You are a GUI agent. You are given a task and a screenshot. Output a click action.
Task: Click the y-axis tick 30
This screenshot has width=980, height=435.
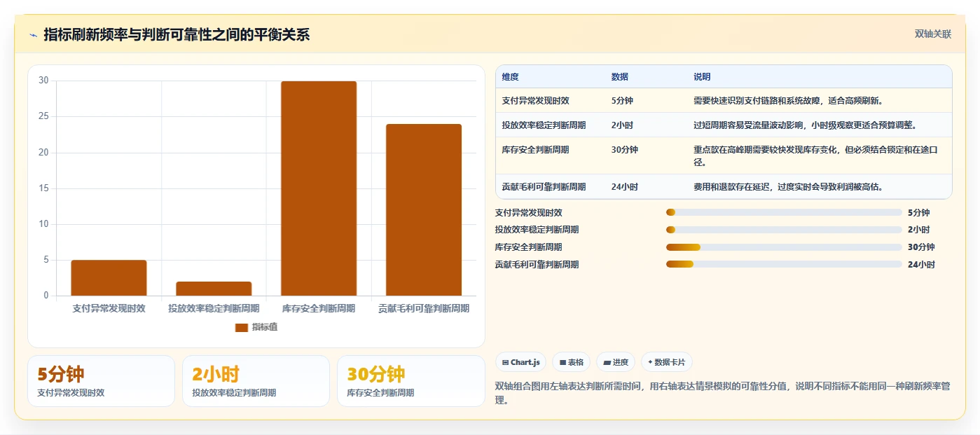(x=43, y=81)
